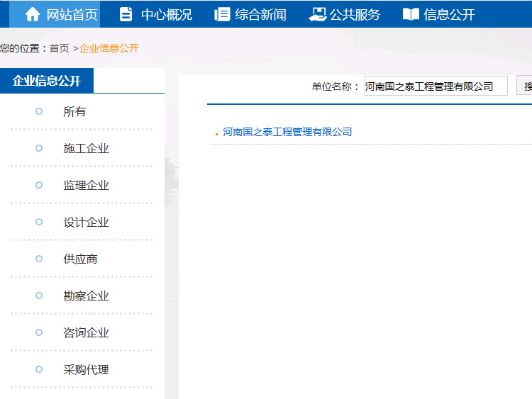The width and height of the screenshot is (532, 399).
Task: Go to 公共服务 in the top menu
Action: click(x=355, y=14)
